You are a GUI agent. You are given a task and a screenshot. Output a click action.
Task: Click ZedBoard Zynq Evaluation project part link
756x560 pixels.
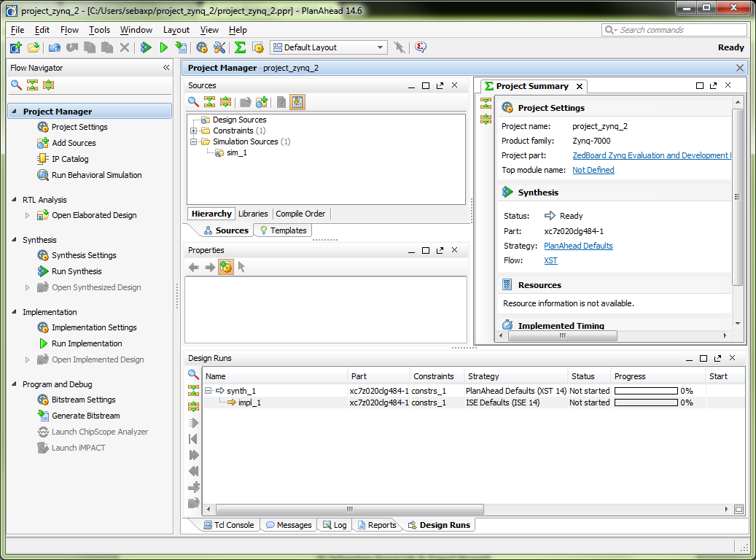(651, 155)
